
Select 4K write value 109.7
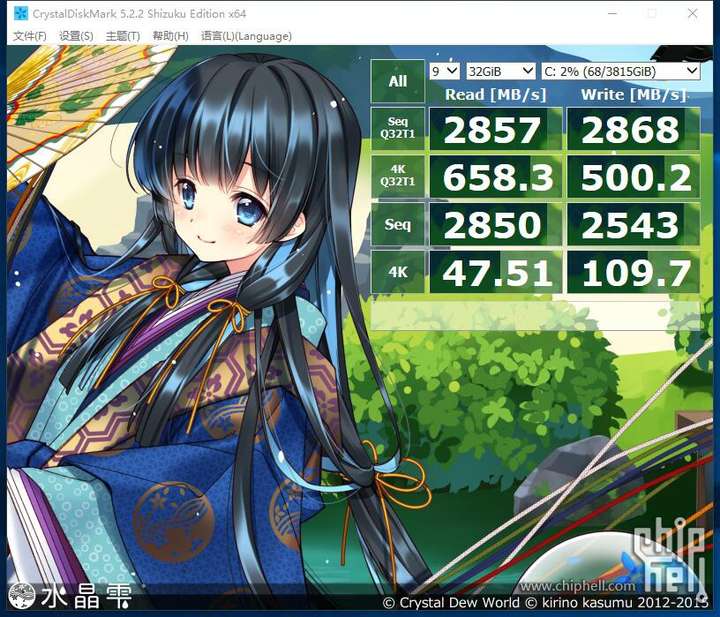tap(633, 272)
